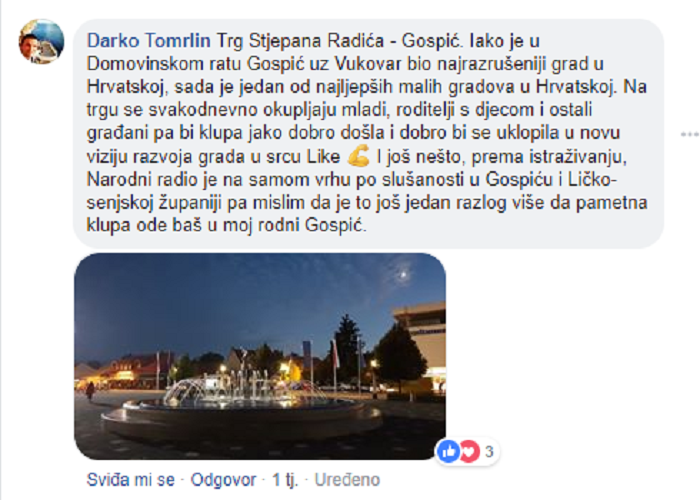Open the three-dot comment options menu
Image resolution: width=700 pixels, height=500 pixels.
coord(690,134)
